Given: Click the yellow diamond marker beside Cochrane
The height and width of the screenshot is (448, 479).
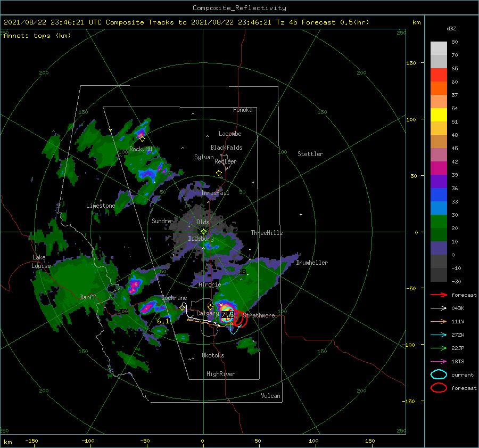Looking at the screenshot, I should [x=182, y=308].
